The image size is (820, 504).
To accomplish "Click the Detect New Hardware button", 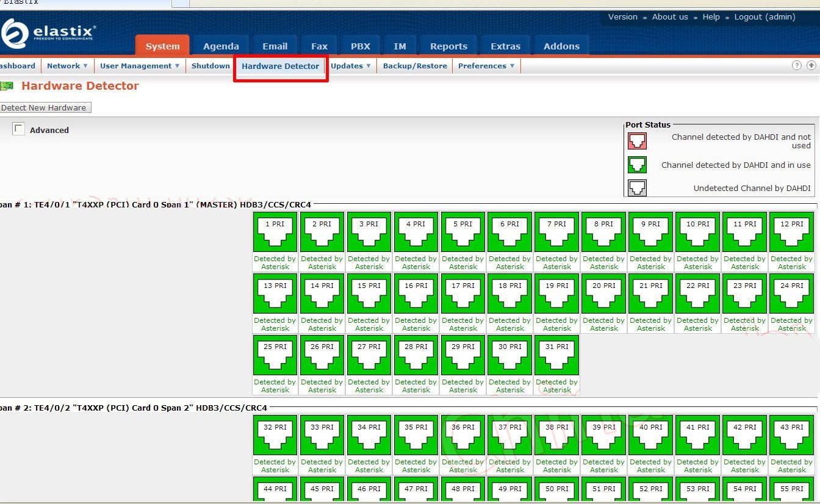I will (x=45, y=107).
